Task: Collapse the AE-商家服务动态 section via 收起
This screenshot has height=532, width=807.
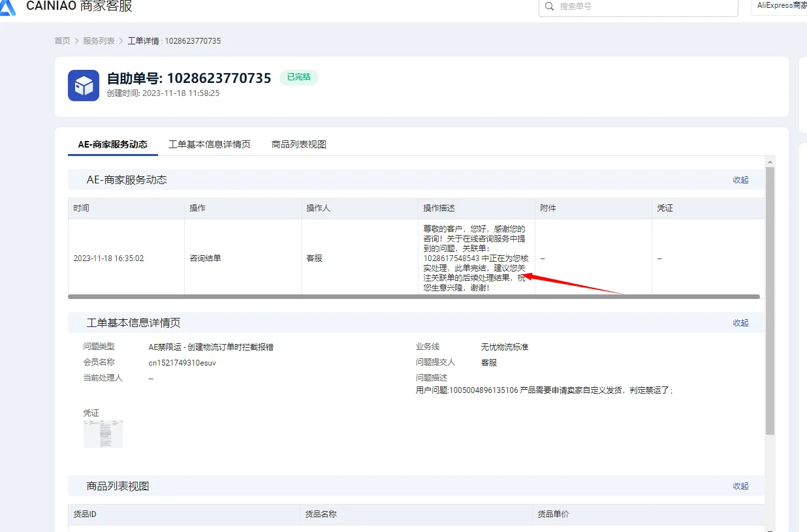Action: (x=740, y=180)
